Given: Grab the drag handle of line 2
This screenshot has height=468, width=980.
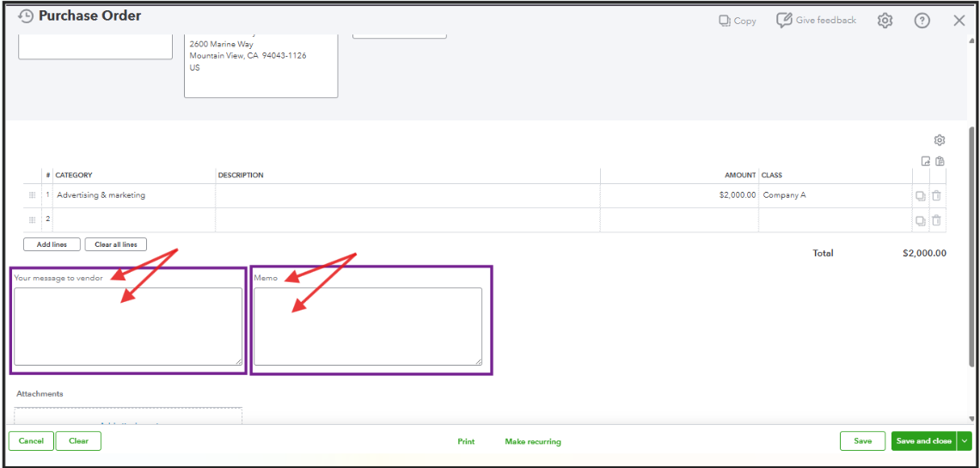Looking at the screenshot, I should [x=33, y=219].
